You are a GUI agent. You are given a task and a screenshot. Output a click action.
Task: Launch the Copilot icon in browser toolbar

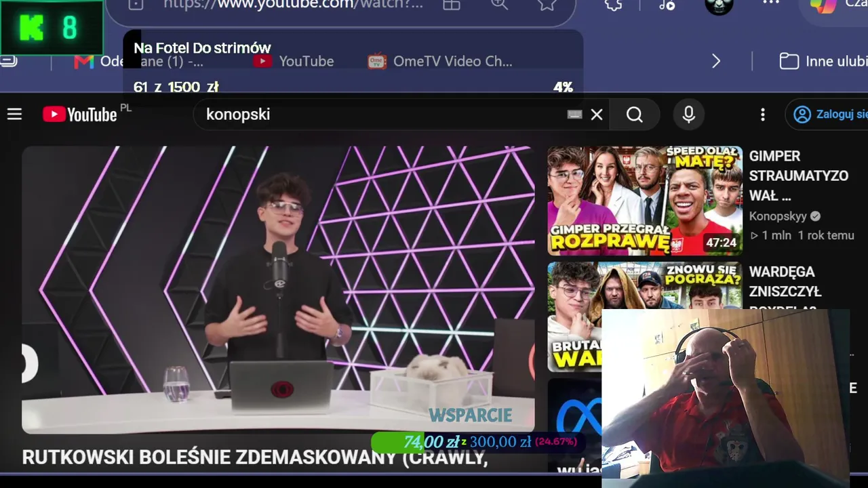(823, 6)
